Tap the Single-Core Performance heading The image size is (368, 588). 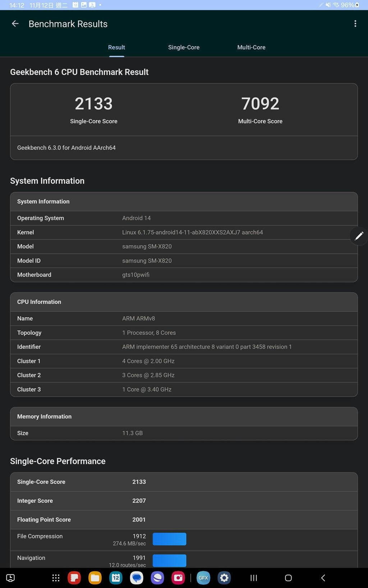[58, 461]
